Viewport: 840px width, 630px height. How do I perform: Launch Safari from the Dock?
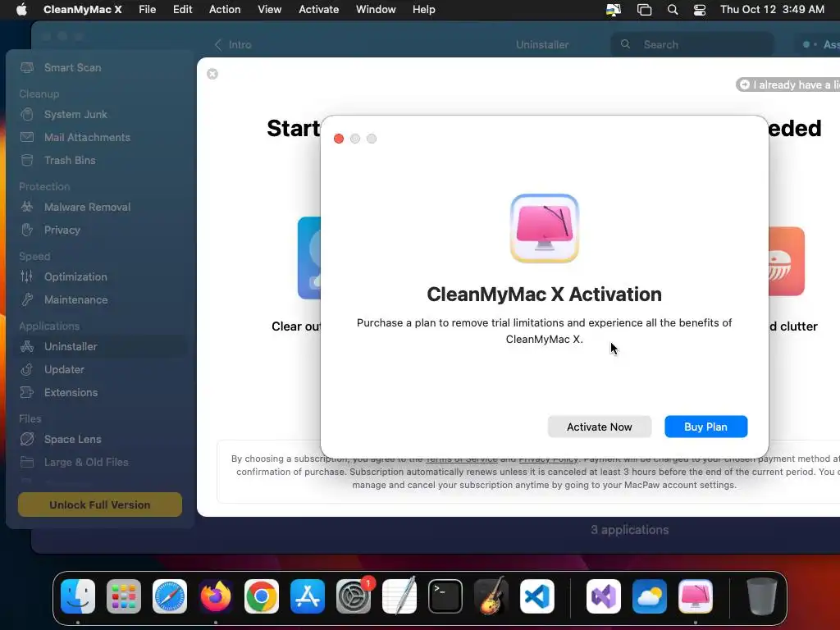(x=170, y=596)
